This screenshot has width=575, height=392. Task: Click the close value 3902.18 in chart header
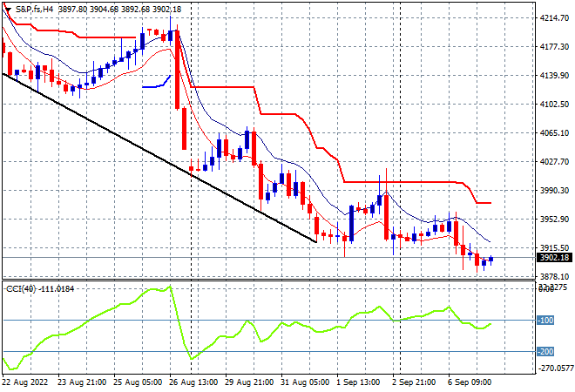166,10
